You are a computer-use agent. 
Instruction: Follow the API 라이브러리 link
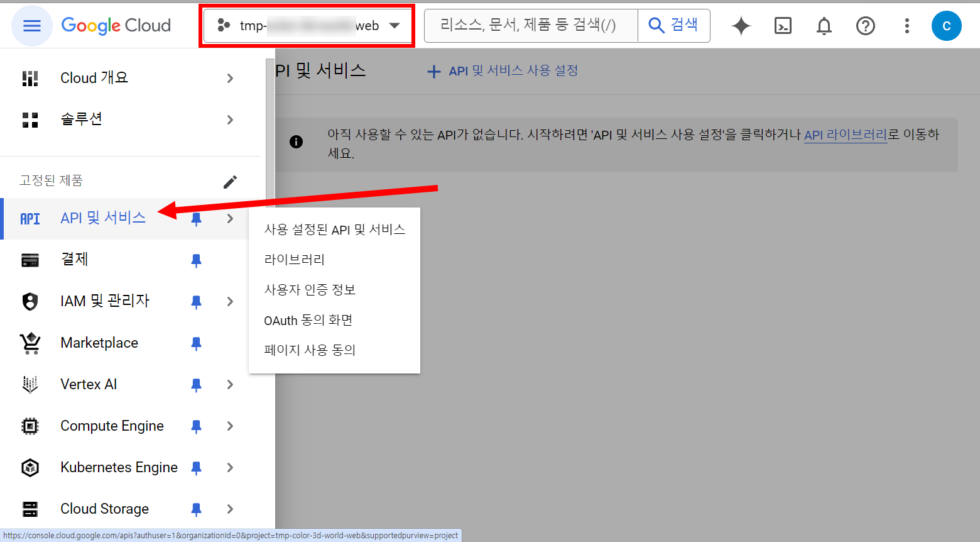(x=846, y=135)
